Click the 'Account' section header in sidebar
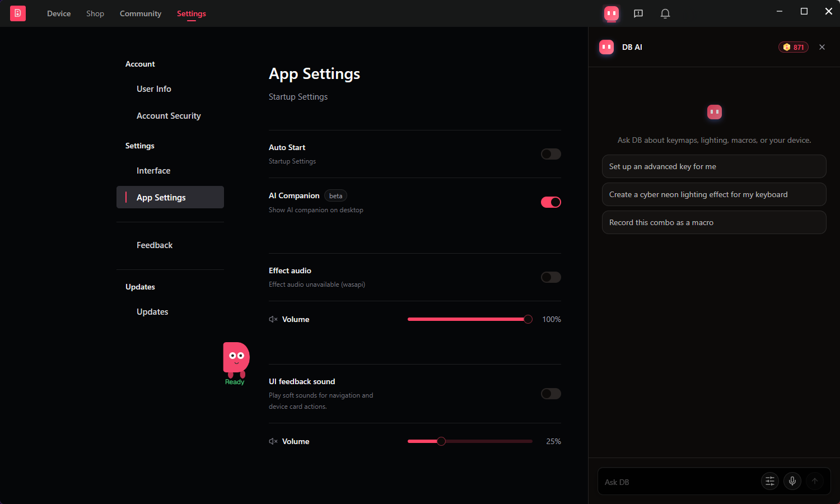Viewport: 840px width, 504px height. (x=140, y=64)
